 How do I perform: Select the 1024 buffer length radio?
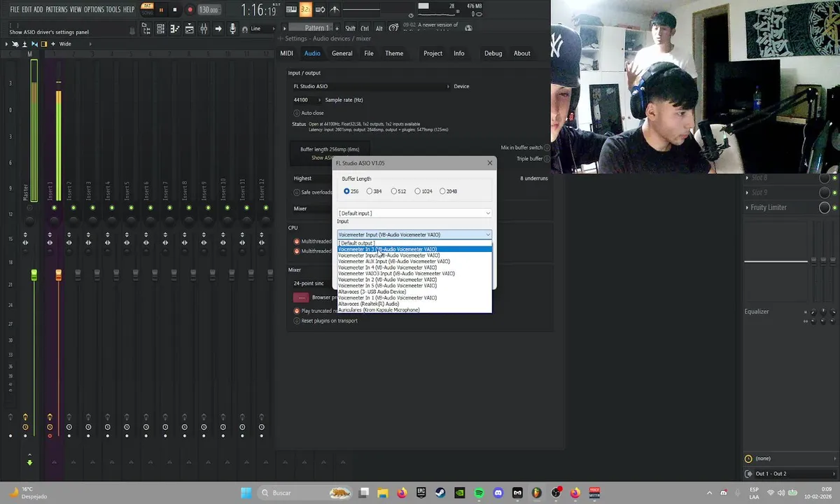(x=418, y=191)
